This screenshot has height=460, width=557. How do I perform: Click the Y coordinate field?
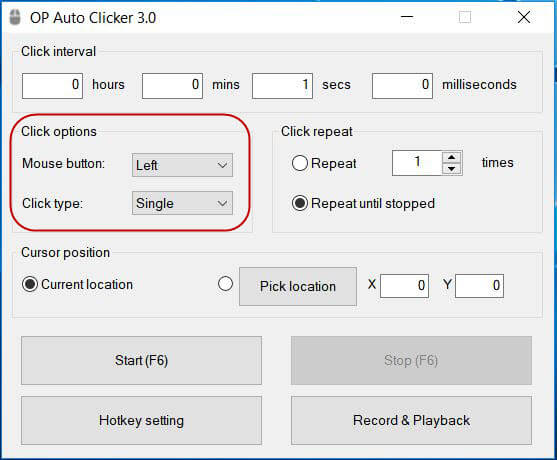479,286
